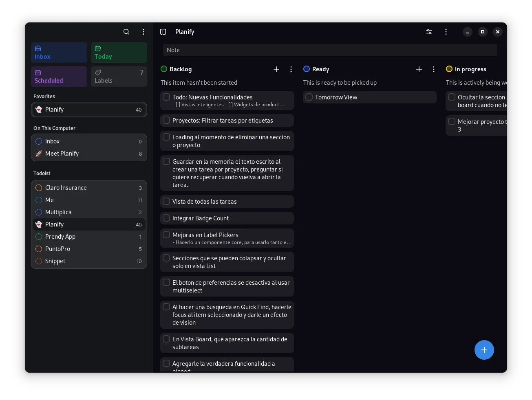
Task: Open the project three-dot menu in header
Action: click(x=446, y=32)
